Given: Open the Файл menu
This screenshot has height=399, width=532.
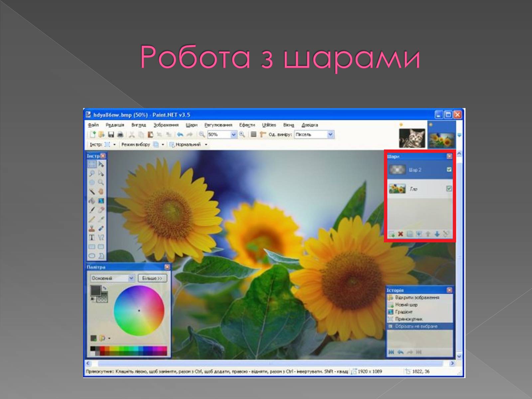Looking at the screenshot, I should click(x=93, y=125).
